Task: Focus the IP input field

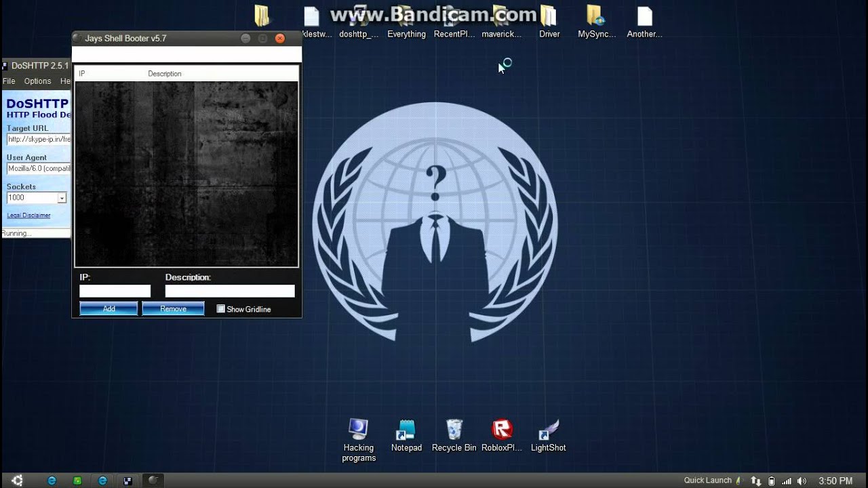Action: point(115,291)
